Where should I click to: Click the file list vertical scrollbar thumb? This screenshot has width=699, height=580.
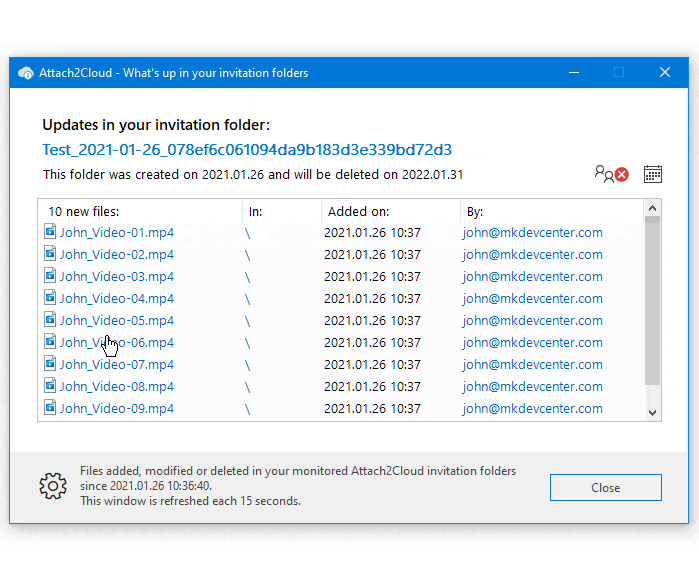[652, 300]
